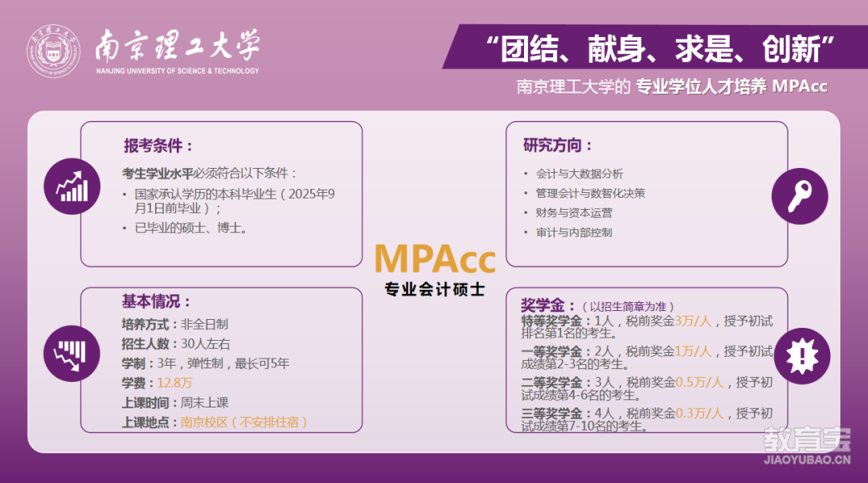Click the 研究方向 heading
Screen dimensions: 868x483
click(x=558, y=145)
